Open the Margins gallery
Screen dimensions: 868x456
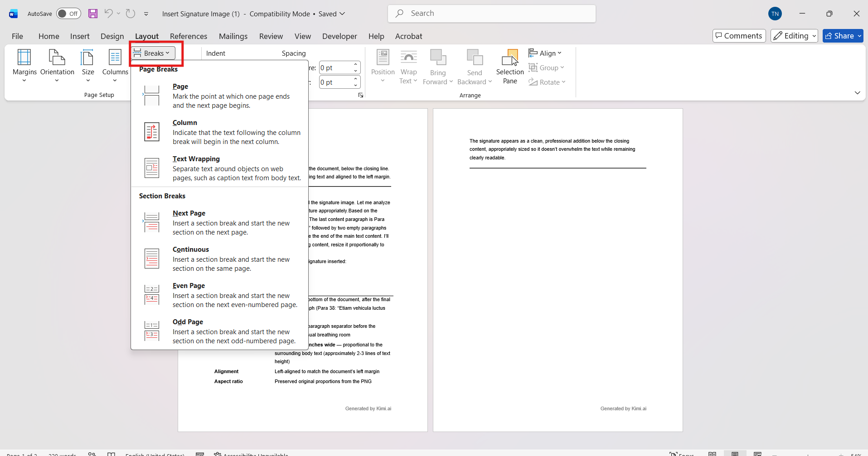pos(24,66)
